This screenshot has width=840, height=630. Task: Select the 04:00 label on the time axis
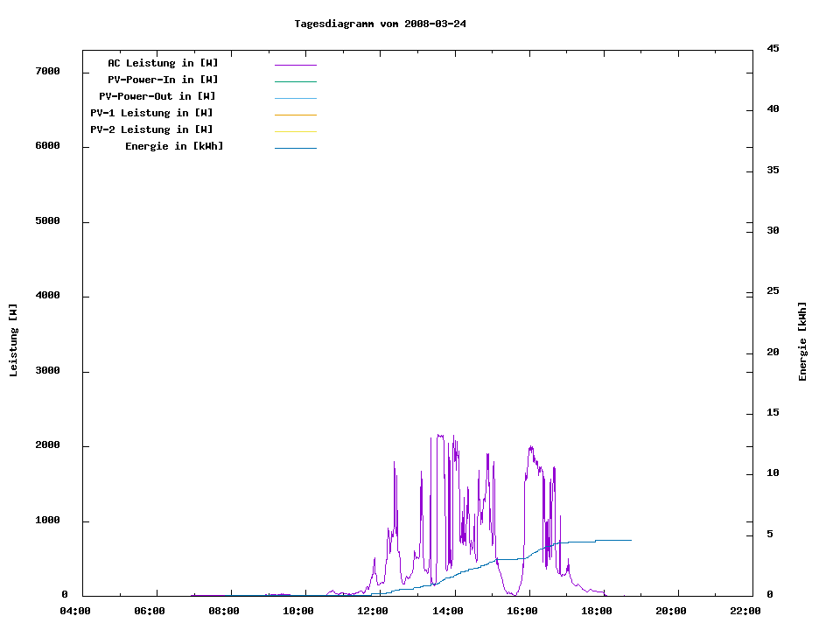point(75,611)
